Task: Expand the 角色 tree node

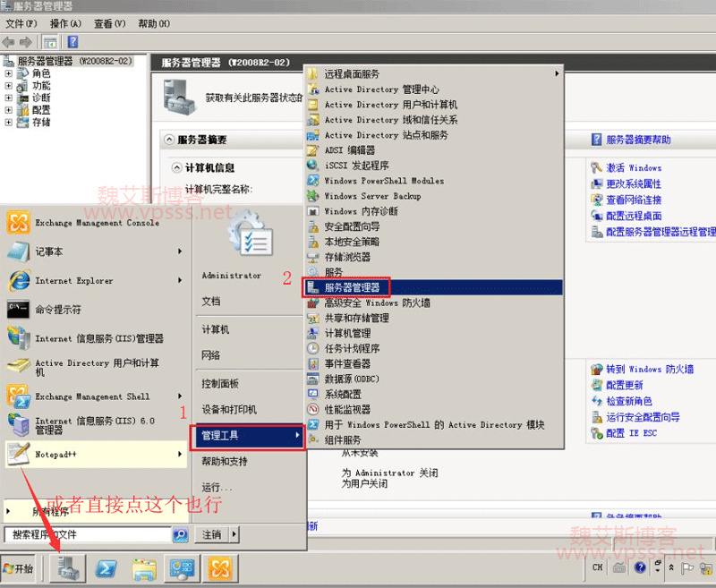Action: tap(9, 73)
